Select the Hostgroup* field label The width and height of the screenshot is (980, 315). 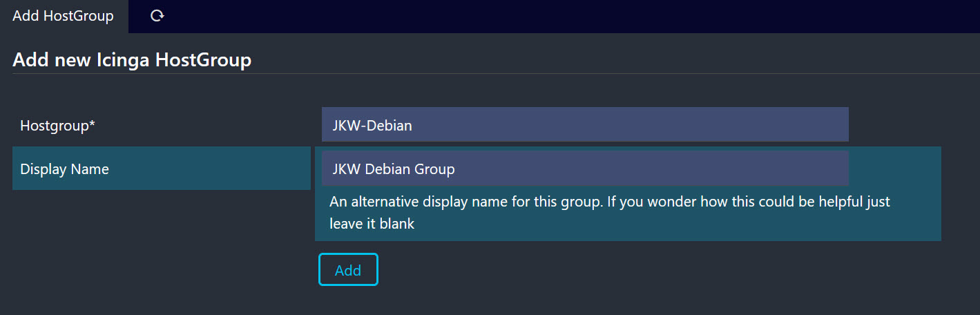[x=57, y=126]
